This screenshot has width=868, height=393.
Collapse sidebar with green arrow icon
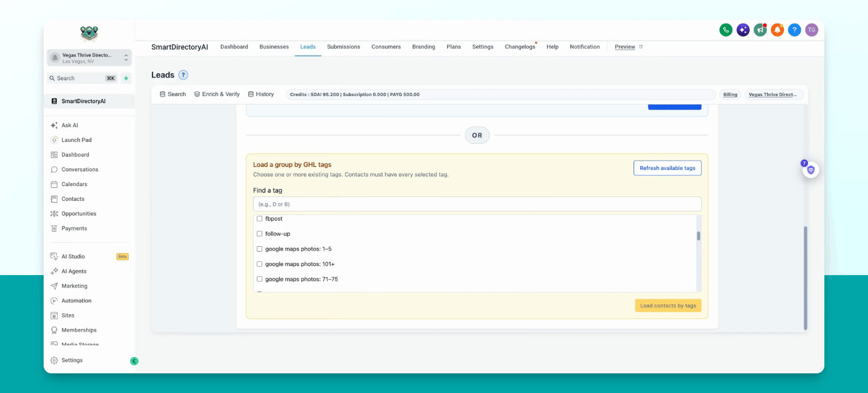pyautogui.click(x=134, y=361)
